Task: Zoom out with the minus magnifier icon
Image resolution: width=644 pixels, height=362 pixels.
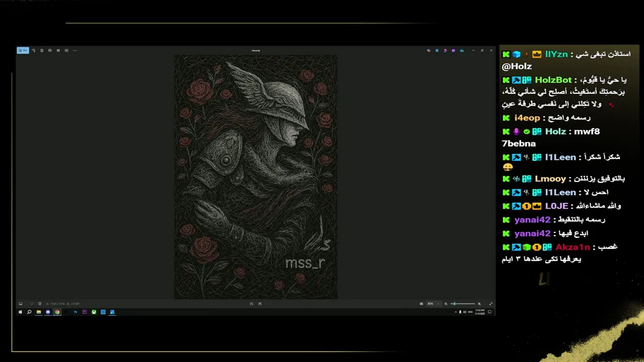Action: click(446, 304)
